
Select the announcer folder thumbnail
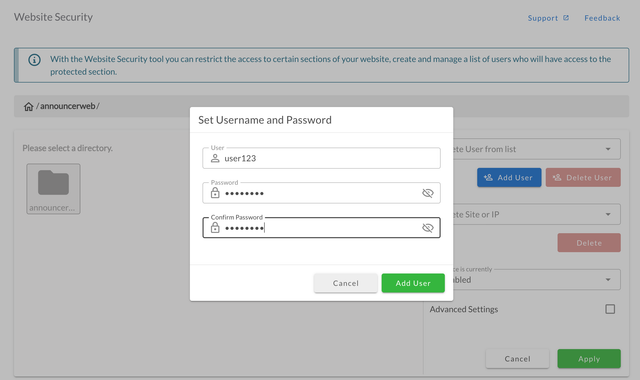click(53, 189)
